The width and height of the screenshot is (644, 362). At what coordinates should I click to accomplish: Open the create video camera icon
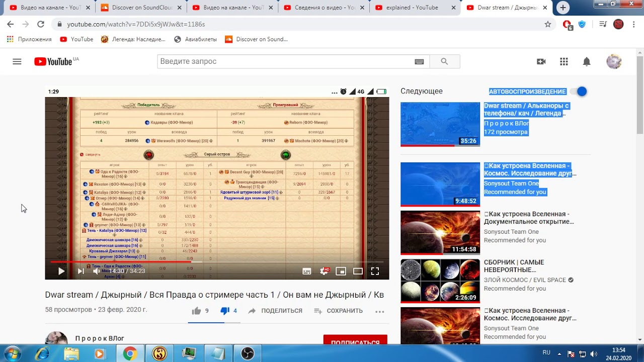coord(541,61)
